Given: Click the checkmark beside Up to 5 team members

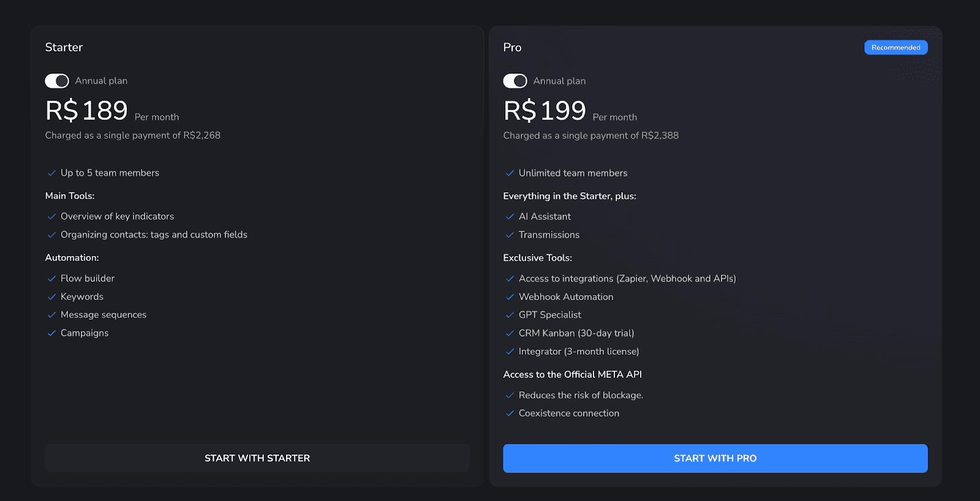Looking at the screenshot, I should 51,173.
